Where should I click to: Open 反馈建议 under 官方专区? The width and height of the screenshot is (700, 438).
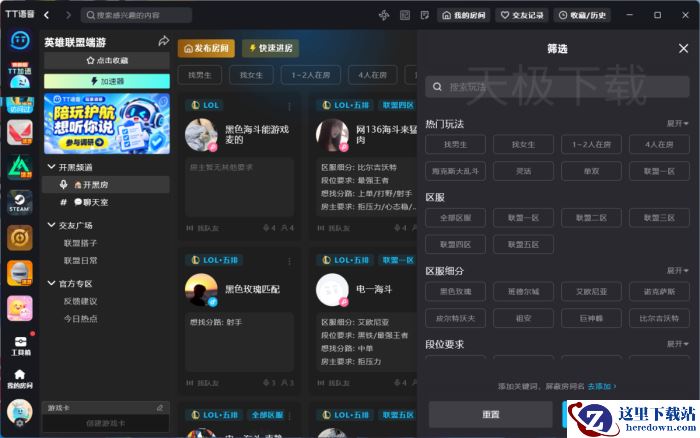(x=80, y=301)
